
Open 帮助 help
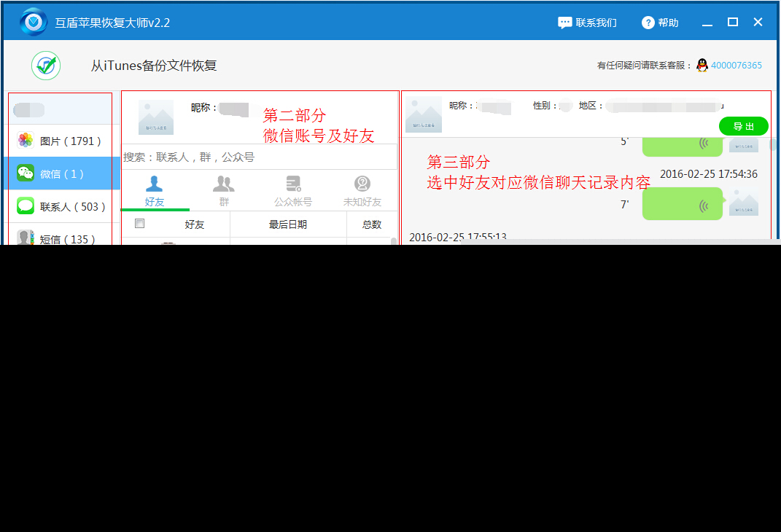[660, 23]
